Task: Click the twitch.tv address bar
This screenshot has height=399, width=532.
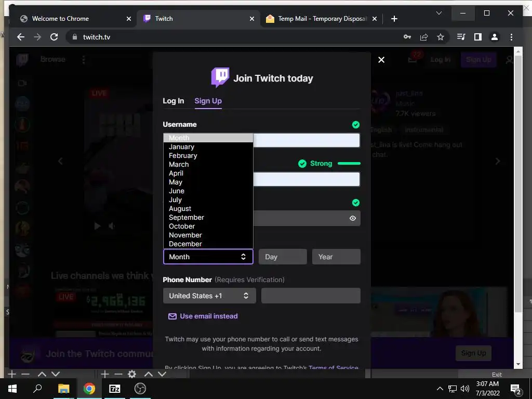Action: tap(234, 37)
